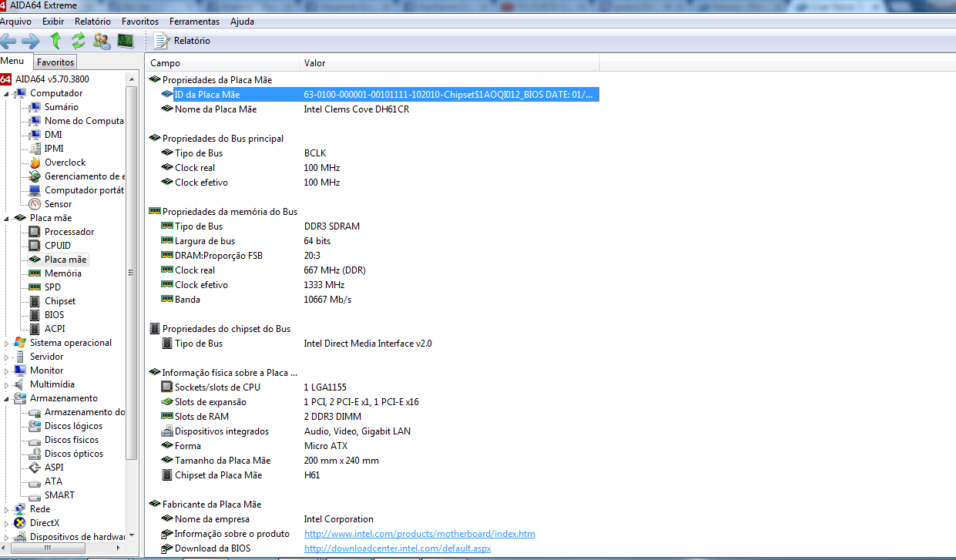Viewport: 956px width, 560px height.
Task: Click the Discos lógicos drive icon
Action: click(35, 426)
